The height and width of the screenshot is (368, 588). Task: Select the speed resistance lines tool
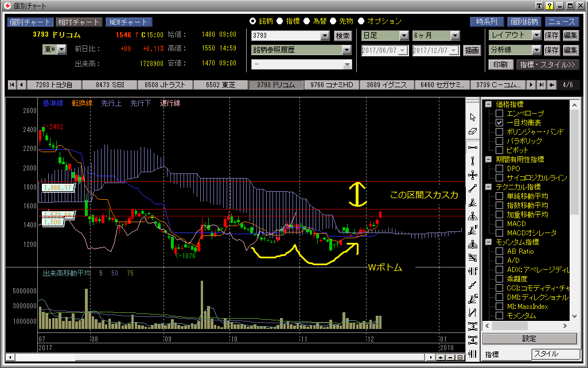coord(473,258)
